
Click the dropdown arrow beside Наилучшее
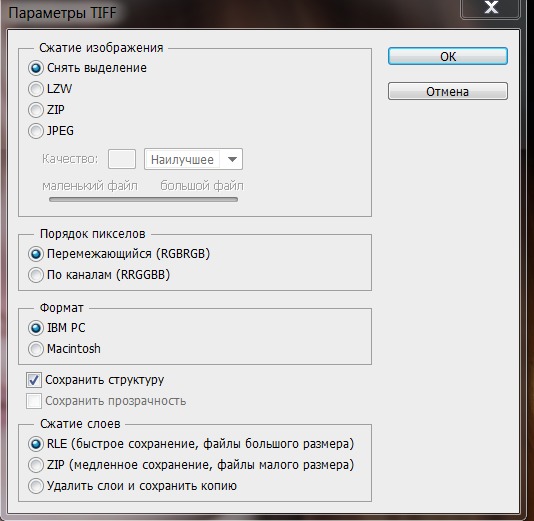232,159
